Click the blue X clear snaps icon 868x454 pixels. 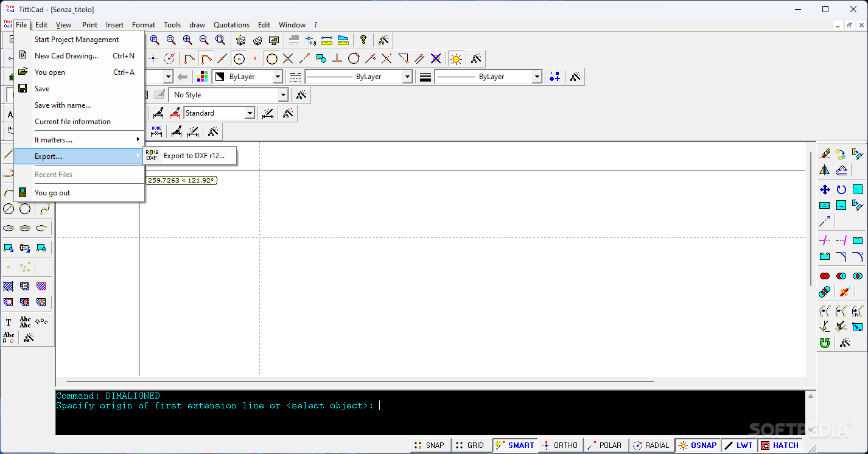click(436, 58)
